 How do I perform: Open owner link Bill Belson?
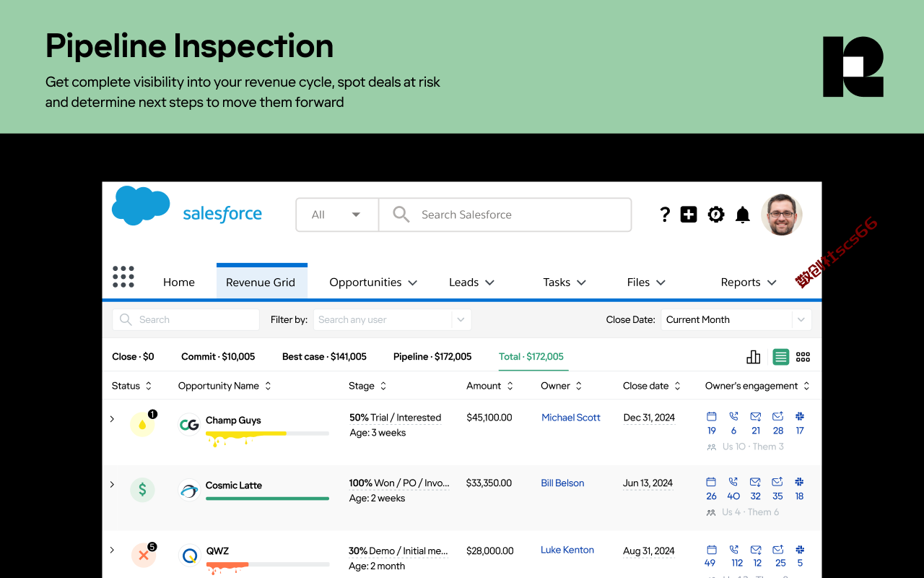pos(562,483)
